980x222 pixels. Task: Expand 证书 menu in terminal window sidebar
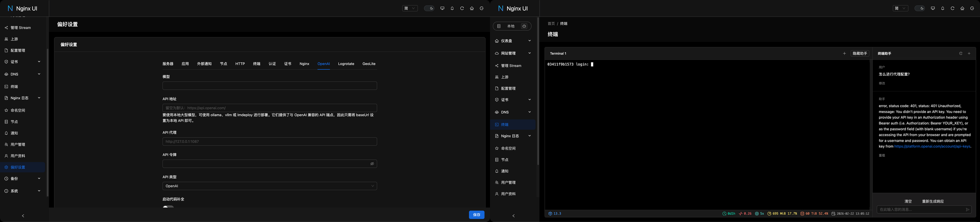tap(513, 100)
